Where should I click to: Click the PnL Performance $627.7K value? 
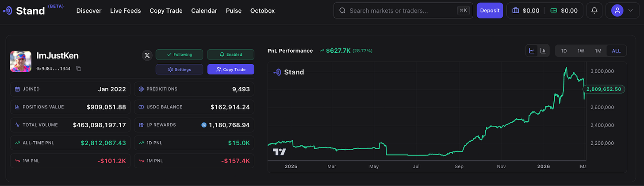338,51
